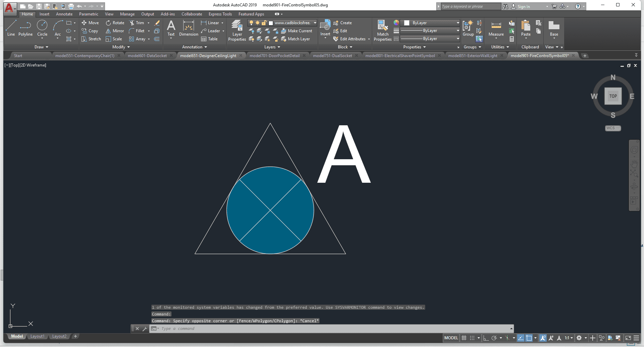This screenshot has height=347, width=644.
Task: Expand the Draw panel
Action: [41, 47]
